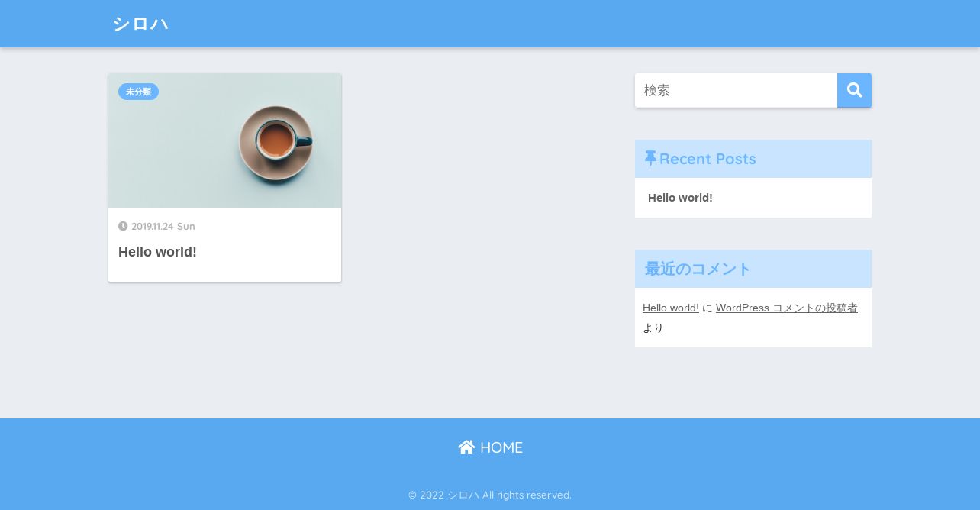Open the シロハ site title link
Screen dimensions: 980x510
coord(140,24)
